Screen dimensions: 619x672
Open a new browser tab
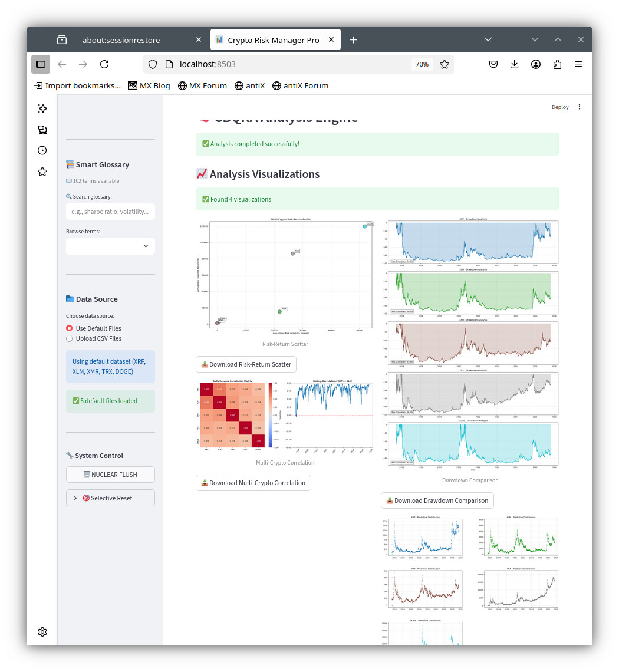coord(353,40)
